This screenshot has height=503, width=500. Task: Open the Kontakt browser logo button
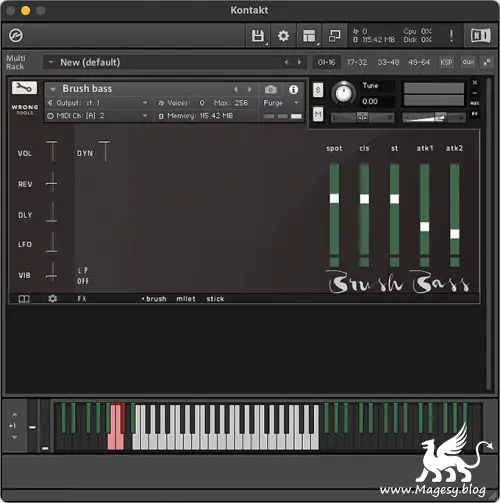16,36
